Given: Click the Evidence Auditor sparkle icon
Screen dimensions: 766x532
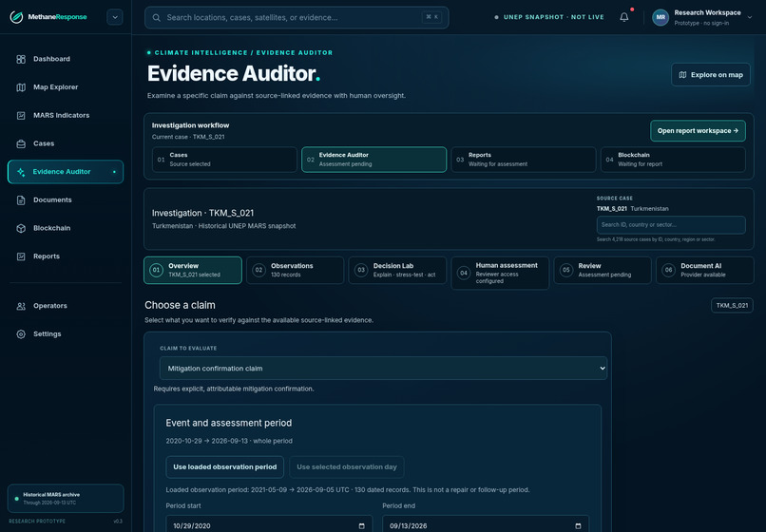Looking at the screenshot, I should click(x=21, y=172).
